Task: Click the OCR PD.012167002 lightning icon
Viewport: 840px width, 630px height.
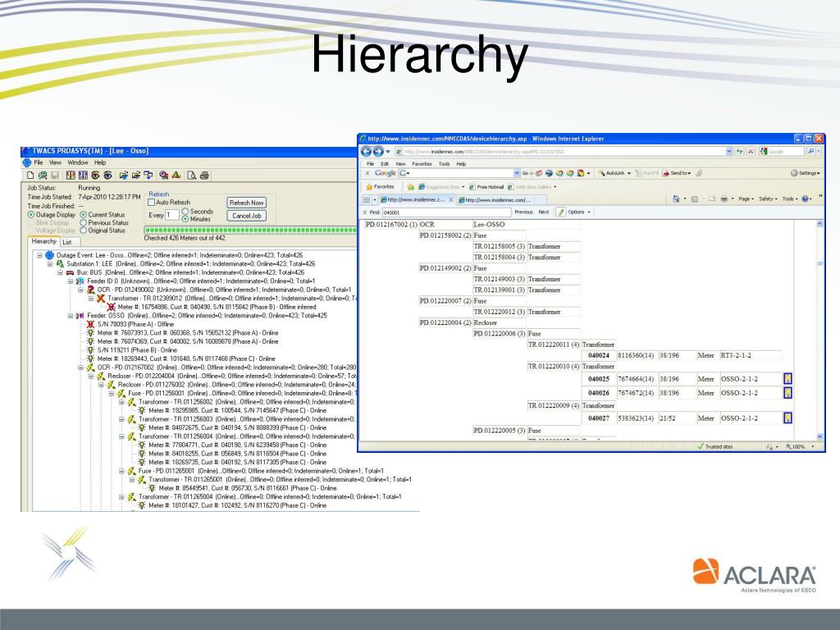Action: click(90, 367)
